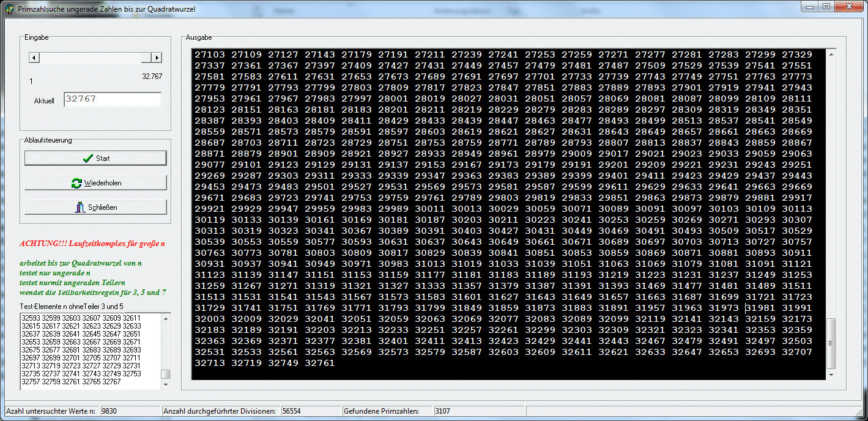Click the door icon on Schließen
Screen dimensions: 868x421
pos(80,207)
